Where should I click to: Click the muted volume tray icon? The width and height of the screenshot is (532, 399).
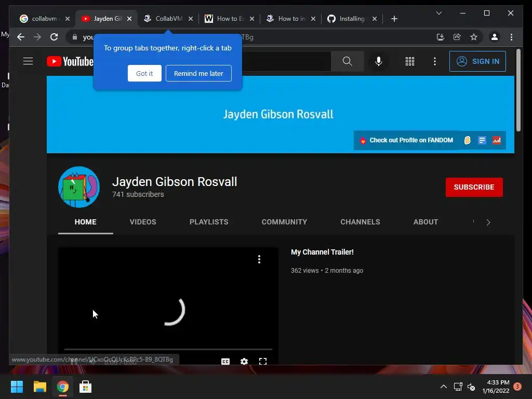471,387
